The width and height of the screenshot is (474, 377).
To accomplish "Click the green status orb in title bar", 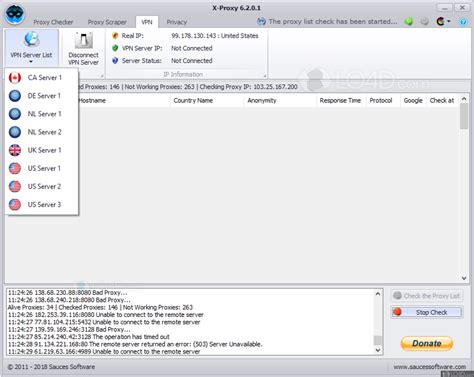I will 409,22.
